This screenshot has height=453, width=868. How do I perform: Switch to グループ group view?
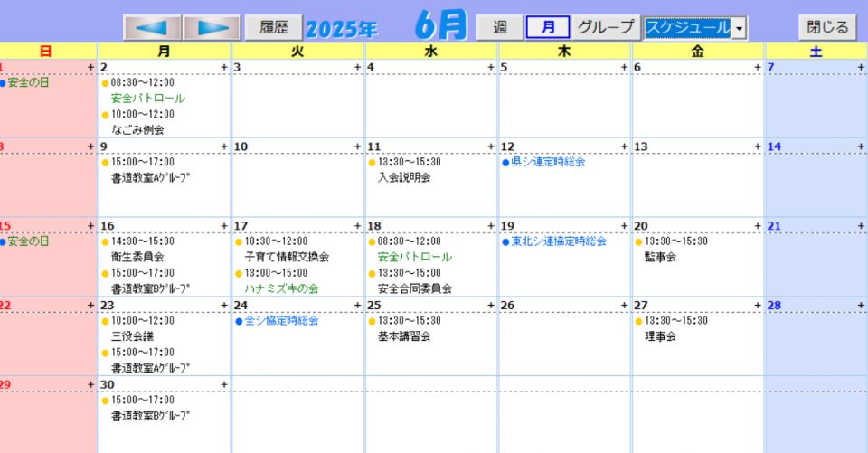pyautogui.click(x=606, y=27)
